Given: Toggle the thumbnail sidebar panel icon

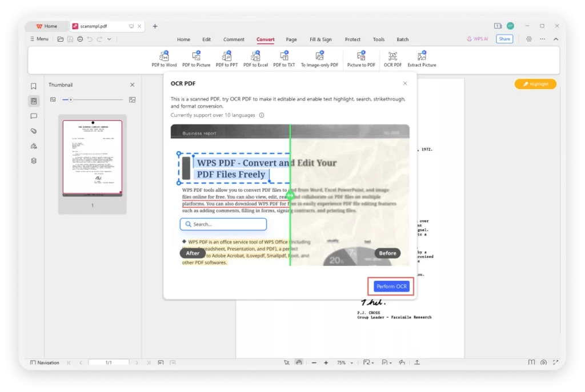Looking at the screenshot, I should pos(34,101).
